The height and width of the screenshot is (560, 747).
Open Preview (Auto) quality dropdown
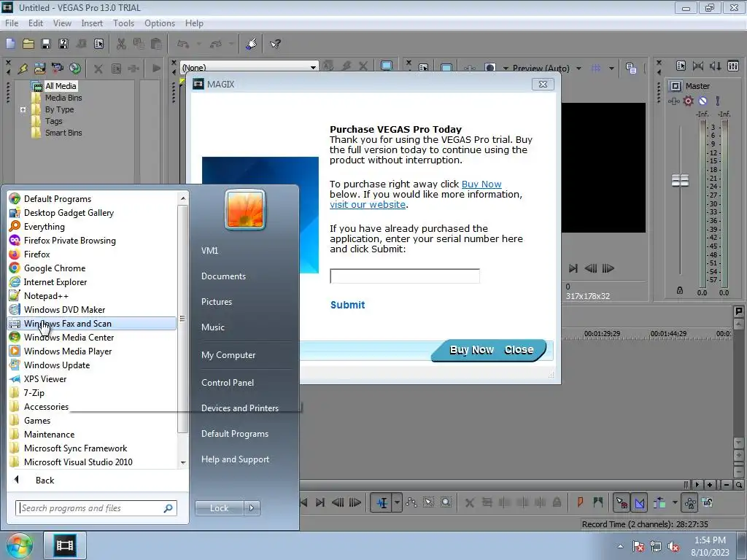pyautogui.click(x=578, y=69)
